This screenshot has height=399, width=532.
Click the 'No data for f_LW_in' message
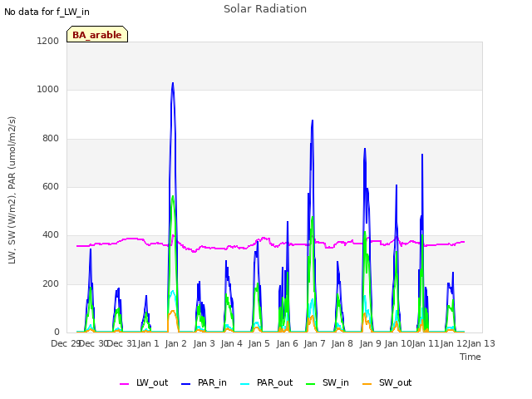click(47, 12)
